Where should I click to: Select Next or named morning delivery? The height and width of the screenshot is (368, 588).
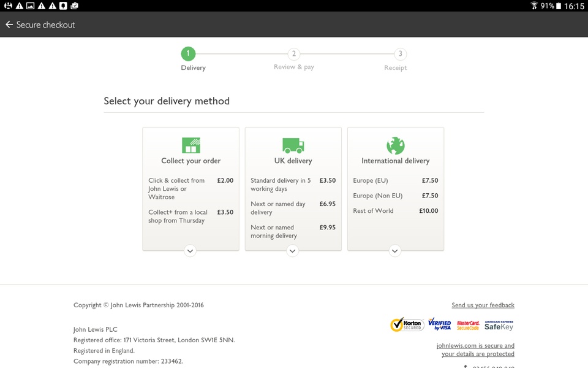[274, 231]
